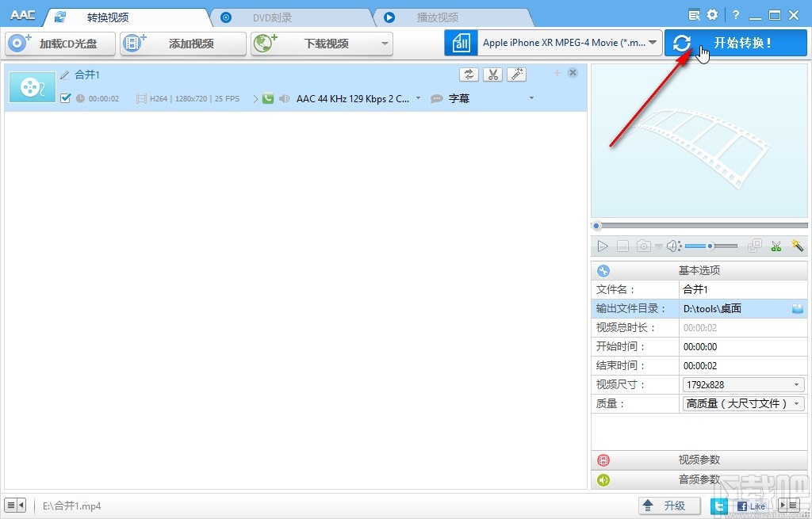Viewport: 812px width, 519px height.
Task: Click the swap/convert arrows icon on the clip
Action: coord(469,74)
